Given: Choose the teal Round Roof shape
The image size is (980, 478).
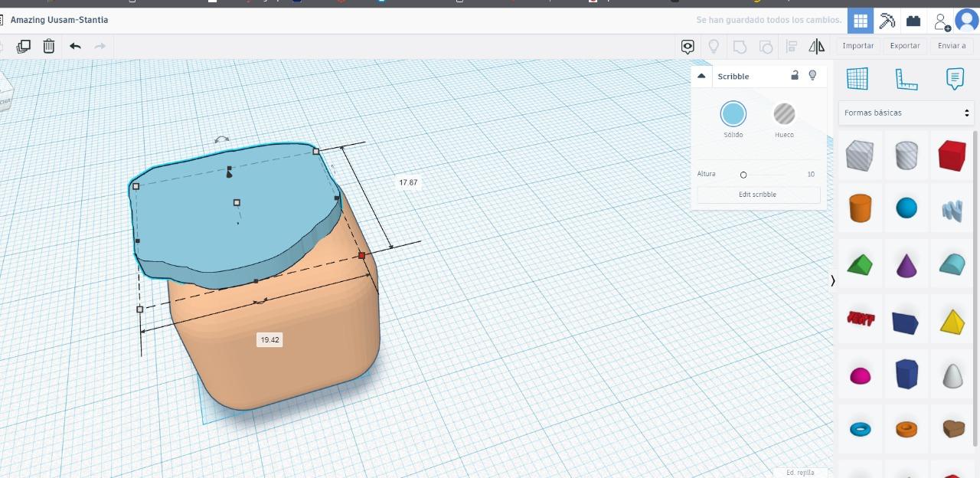Looking at the screenshot, I should click(952, 264).
